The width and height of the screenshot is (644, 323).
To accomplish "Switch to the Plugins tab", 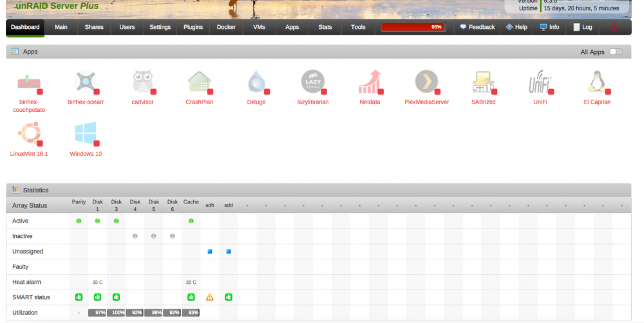I will [x=193, y=27].
